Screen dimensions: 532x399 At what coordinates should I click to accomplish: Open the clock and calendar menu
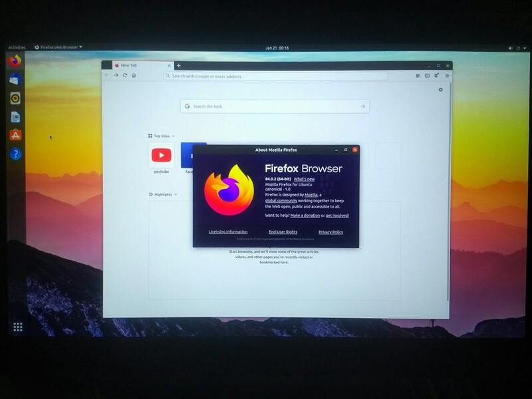click(277, 48)
